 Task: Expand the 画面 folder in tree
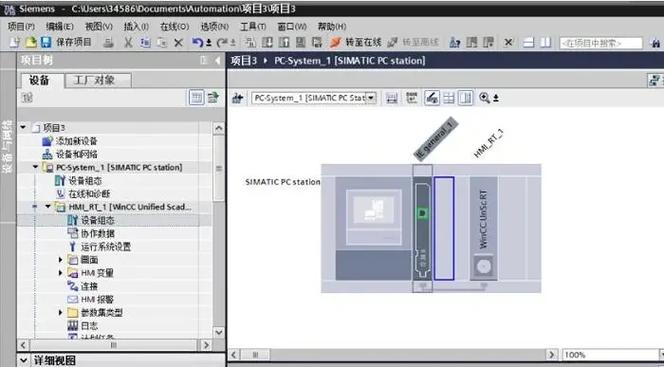[60, 259]
